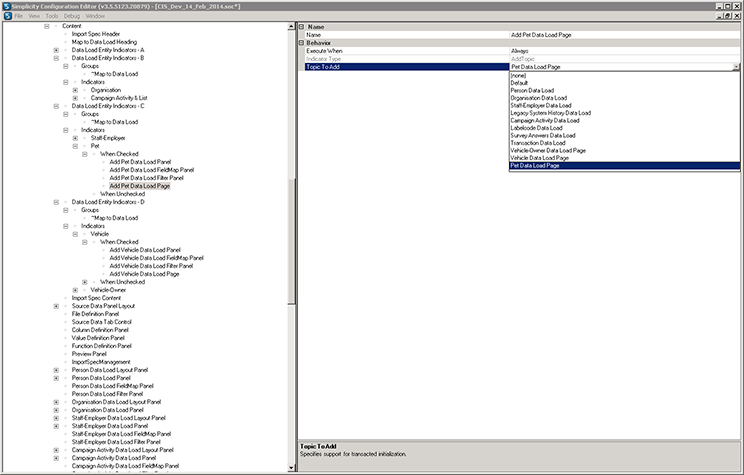Expand Campaign Activity & List node

coord(75,98)
